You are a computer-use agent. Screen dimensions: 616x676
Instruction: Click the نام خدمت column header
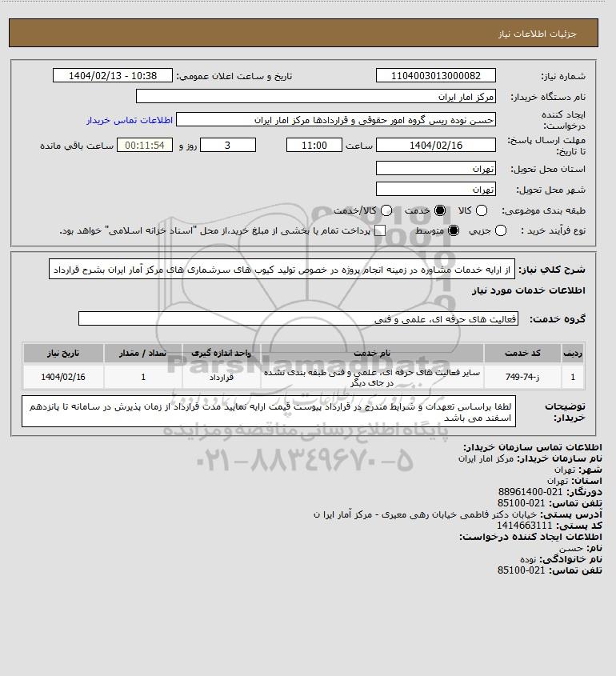372,353
